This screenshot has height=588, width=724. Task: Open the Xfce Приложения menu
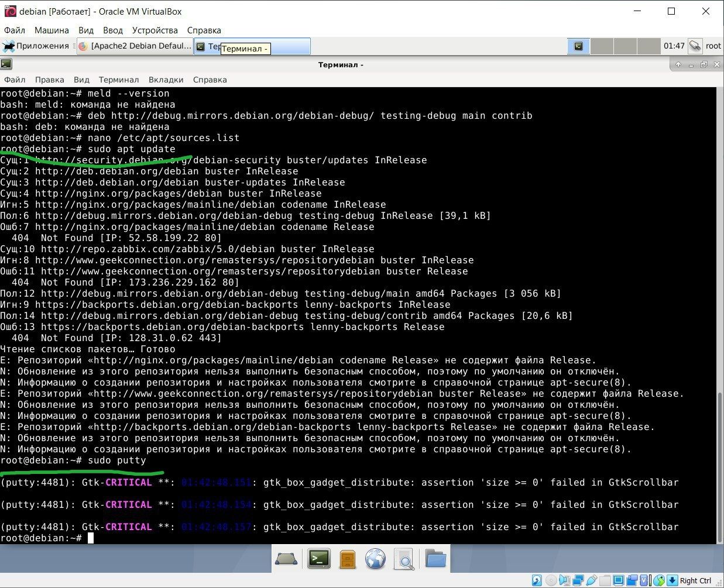click(x=36, y=46)
